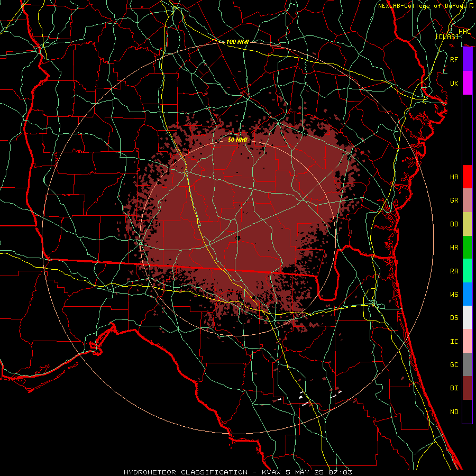Click the 5 MAY 25 date text

click(305, 472)
